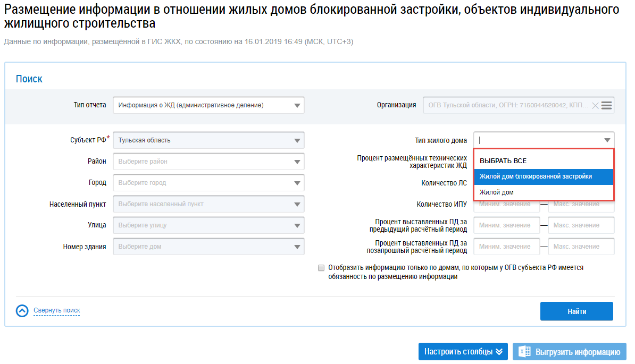Click the circled up-arrow collapse search icon

click(x=22, y=311)
